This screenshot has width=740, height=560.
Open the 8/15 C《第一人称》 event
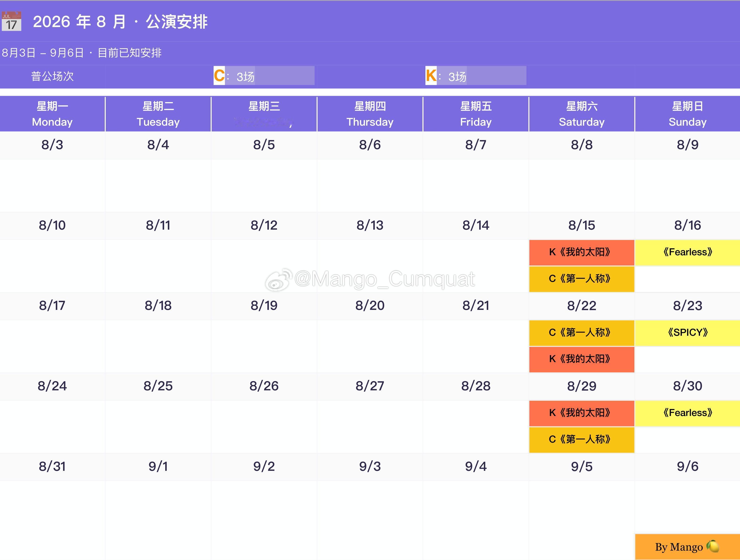coord(582,279)
